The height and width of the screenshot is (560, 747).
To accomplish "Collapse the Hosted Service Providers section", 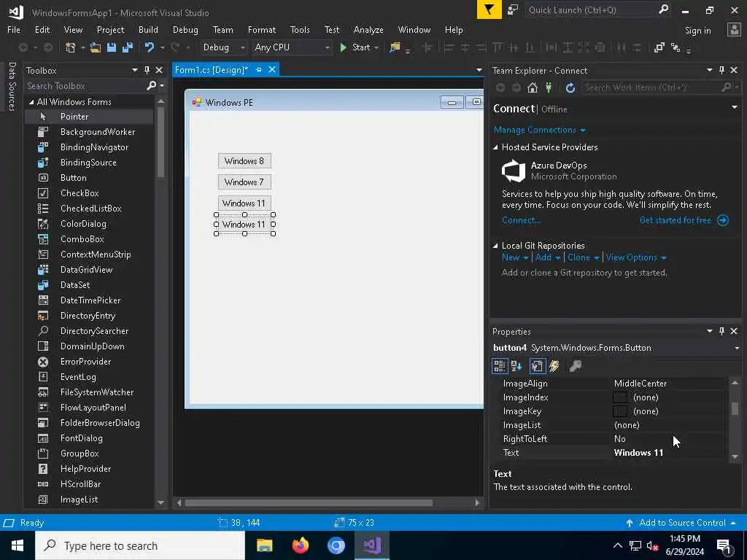I will pyautogui.click(x=495, y=147).
